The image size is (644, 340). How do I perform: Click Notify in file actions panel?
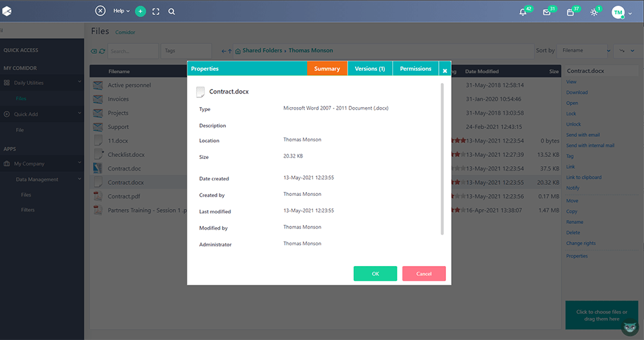573,188
